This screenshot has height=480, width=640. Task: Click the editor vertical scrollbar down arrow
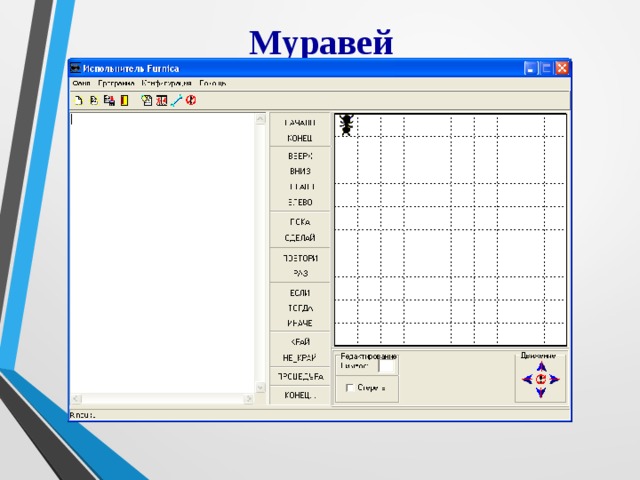pyautogui.click(x=260, y=387)
